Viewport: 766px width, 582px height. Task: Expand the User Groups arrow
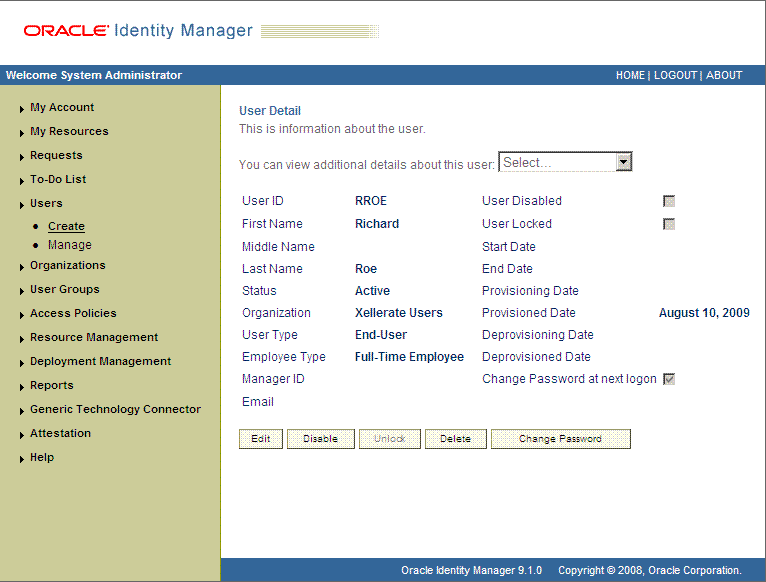click(x=21, y=291)
